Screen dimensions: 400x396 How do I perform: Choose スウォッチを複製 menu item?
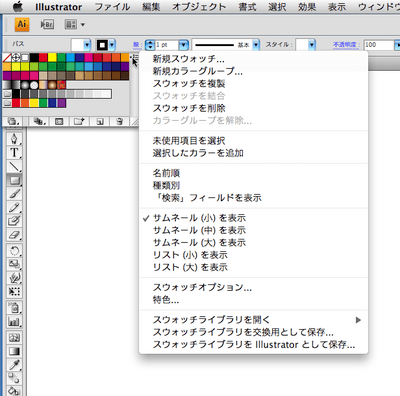point(254,84)
